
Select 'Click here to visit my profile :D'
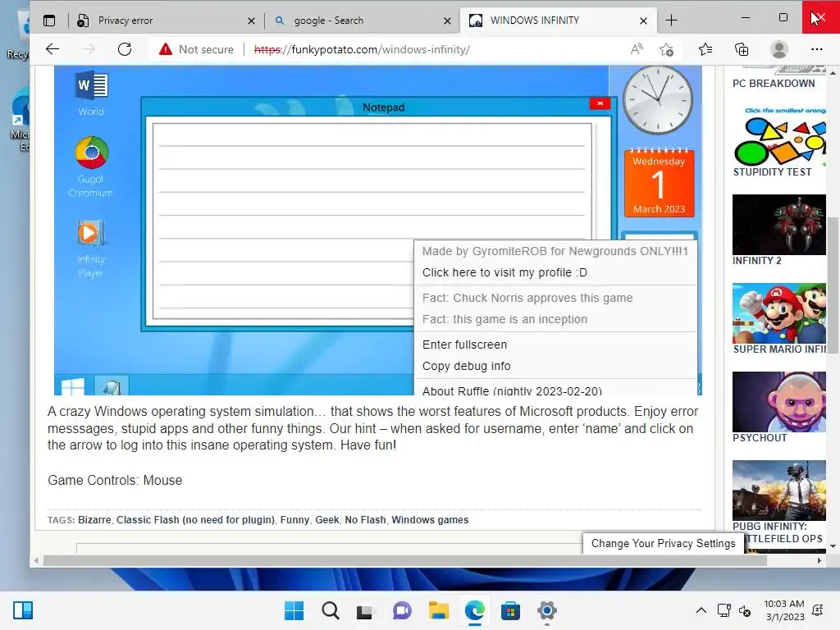[x=504, y=272]
